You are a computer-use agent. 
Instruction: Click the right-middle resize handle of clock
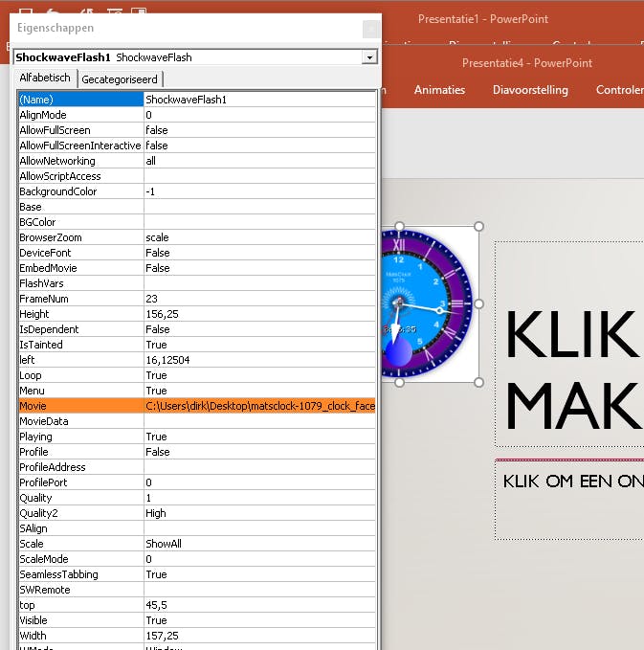tap(478, 303)
